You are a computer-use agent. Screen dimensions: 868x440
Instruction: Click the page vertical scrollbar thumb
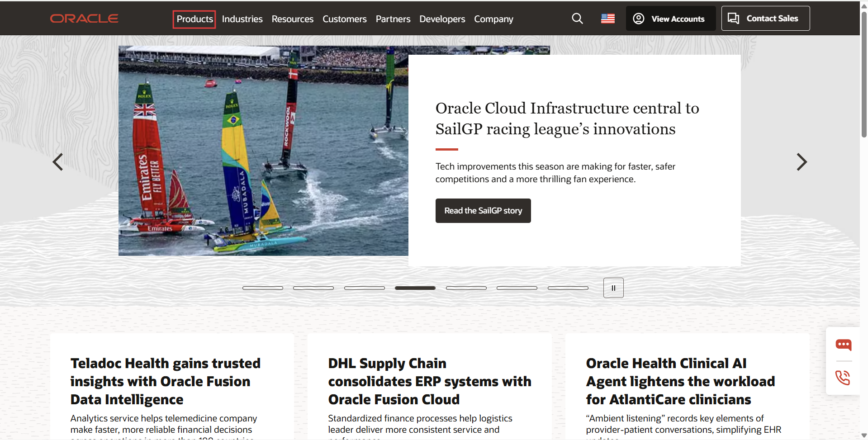click(x=864, y=75)
